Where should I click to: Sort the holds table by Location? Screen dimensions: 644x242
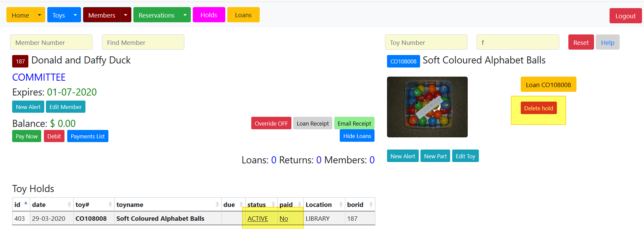click(x=324, y=205)
